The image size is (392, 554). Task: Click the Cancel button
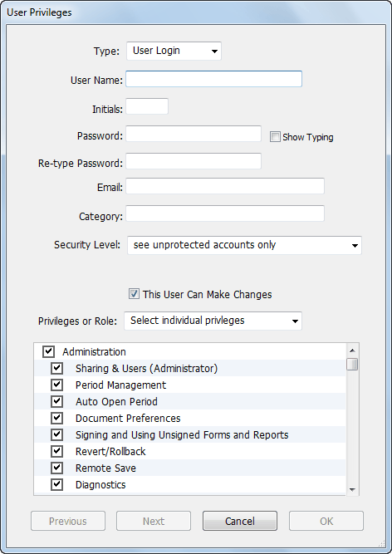tap(240, 521)
